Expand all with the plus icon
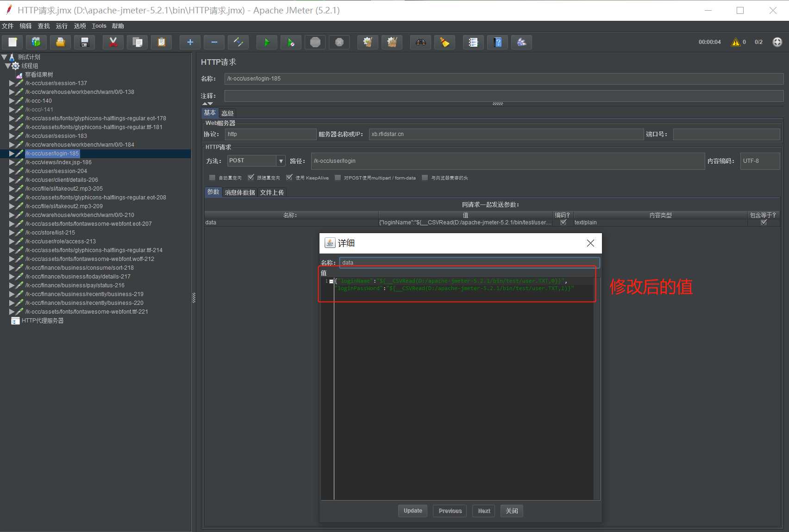The height and width of the screenshot is (532, 789). point(190,42)
